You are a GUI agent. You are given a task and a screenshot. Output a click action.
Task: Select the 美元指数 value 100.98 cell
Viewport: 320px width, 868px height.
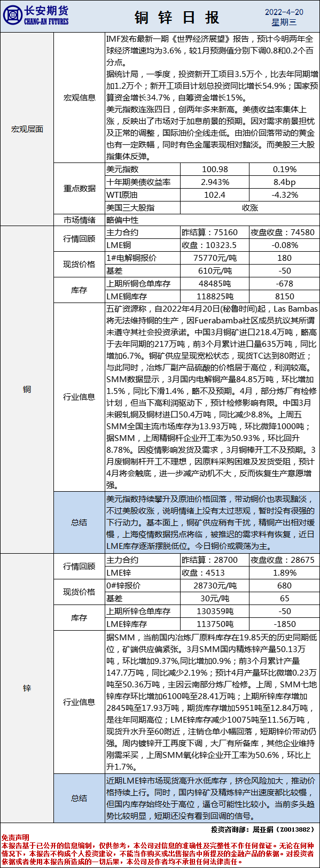[215, 169]
